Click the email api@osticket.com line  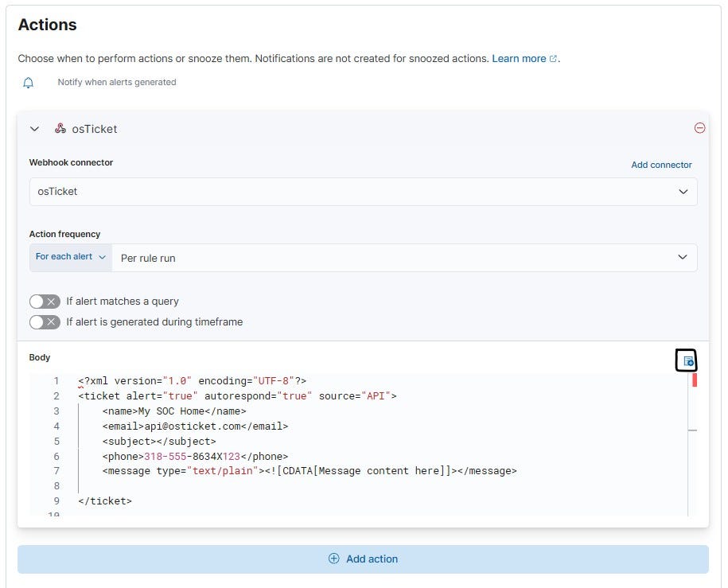pyautogui.click(x=195, y=426)
